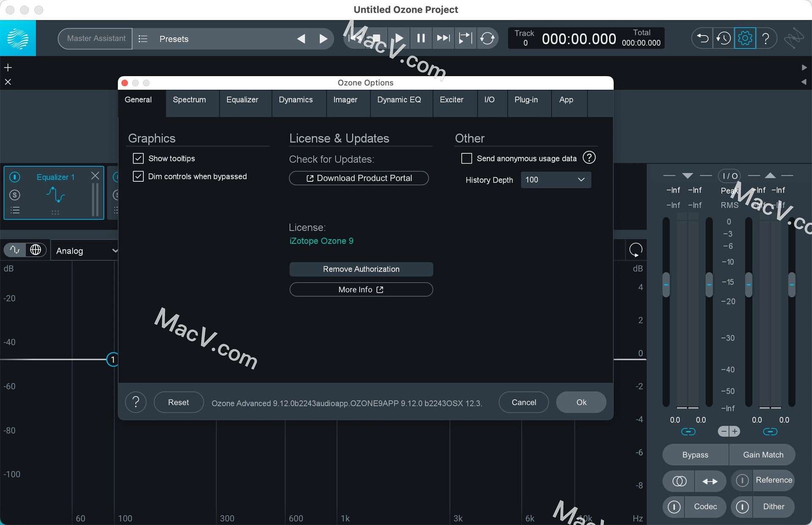
Task: Swap channels double arrow icon
Action: 710,481
